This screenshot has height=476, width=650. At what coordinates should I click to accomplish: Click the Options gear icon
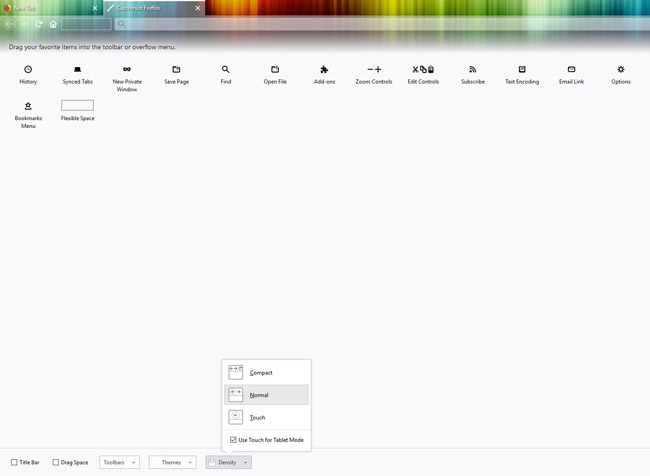(x=621, y=70)
